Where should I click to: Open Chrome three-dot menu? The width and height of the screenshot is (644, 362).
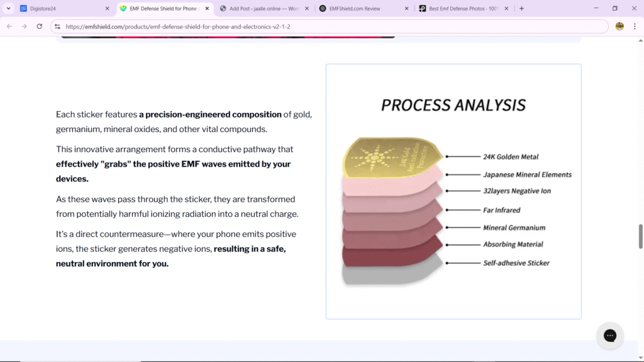(x=635, y=26)
